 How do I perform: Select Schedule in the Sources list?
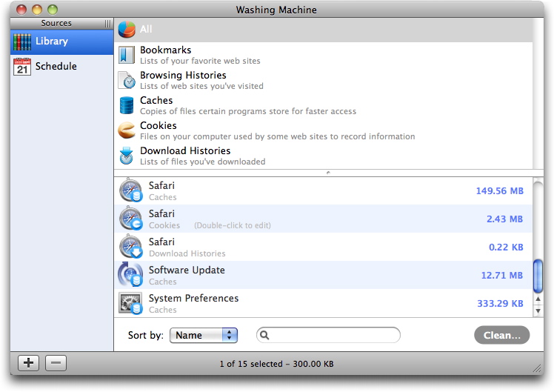(61, 66)
